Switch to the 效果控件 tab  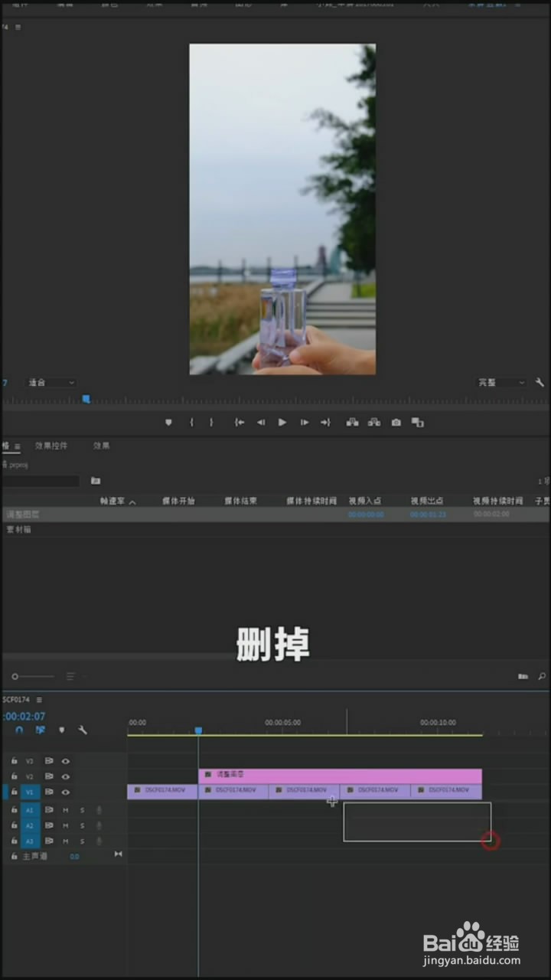[x=51, y=446]
